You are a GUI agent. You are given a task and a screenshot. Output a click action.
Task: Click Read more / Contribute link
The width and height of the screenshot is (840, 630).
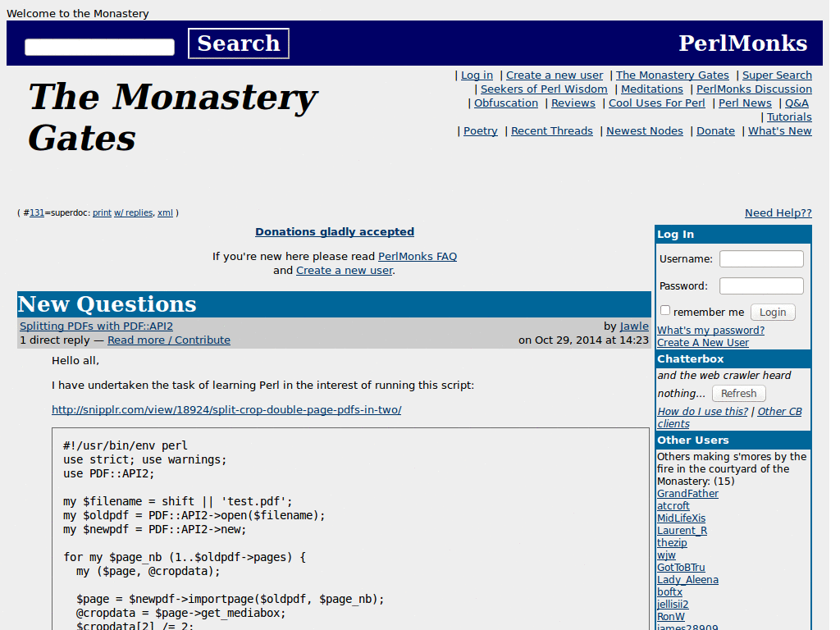tap(169, 340)
